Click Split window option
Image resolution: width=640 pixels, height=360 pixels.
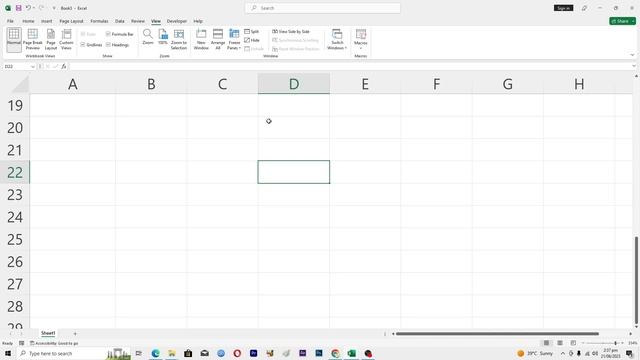[252, 31]
